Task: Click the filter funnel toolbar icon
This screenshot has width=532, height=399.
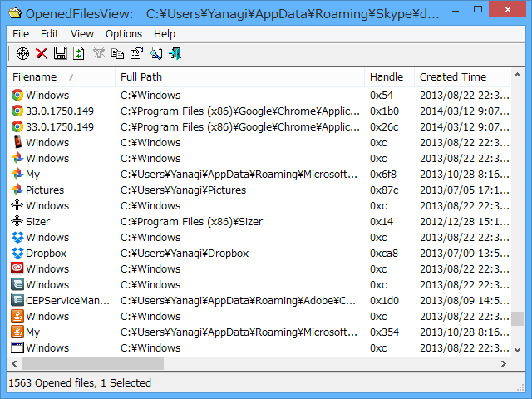Action: point(99,53)
